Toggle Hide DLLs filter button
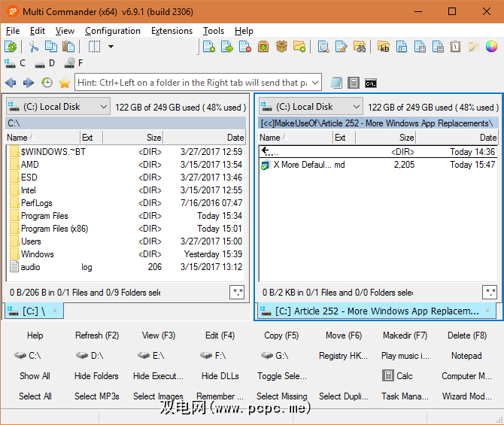The width and height of the screenshot is (504, 425). [220, 376]
